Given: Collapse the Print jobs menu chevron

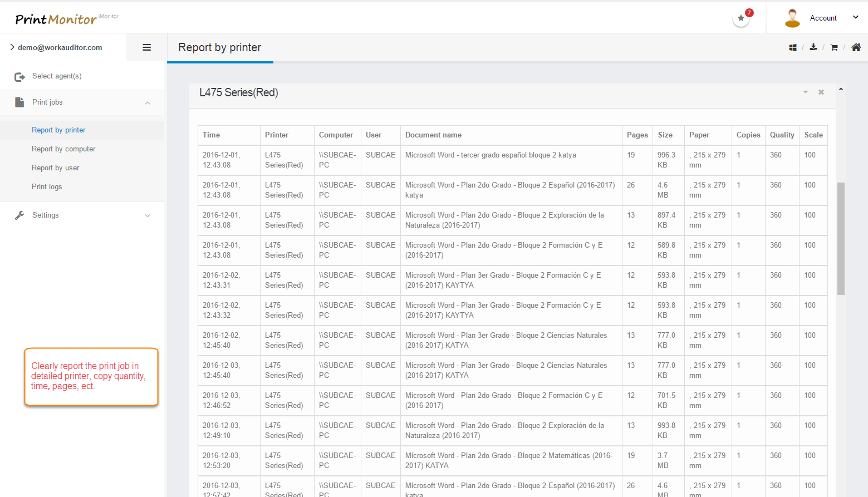Looking at the screenshot, I should [148, 103].
